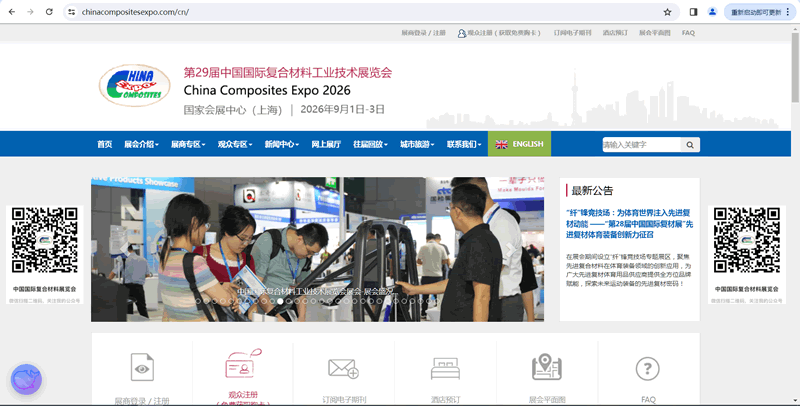Click the search magnifier button
Viewport: 800px width, 406px height.
pos(690,145)
